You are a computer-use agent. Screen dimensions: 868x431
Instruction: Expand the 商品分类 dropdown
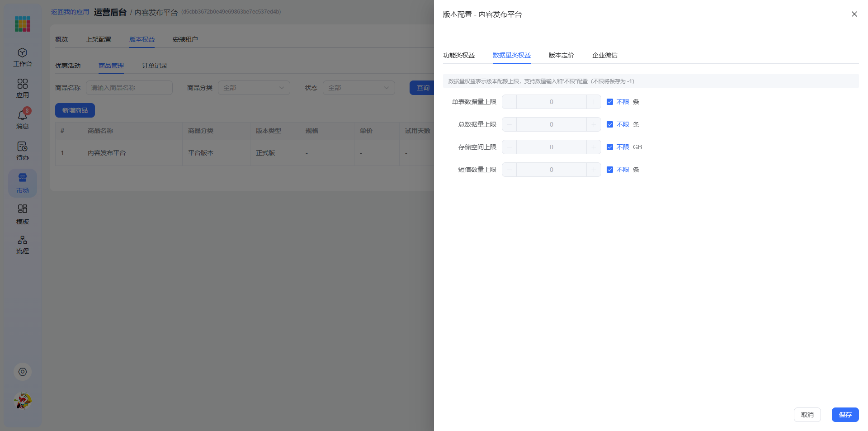[x=254, y=88]
